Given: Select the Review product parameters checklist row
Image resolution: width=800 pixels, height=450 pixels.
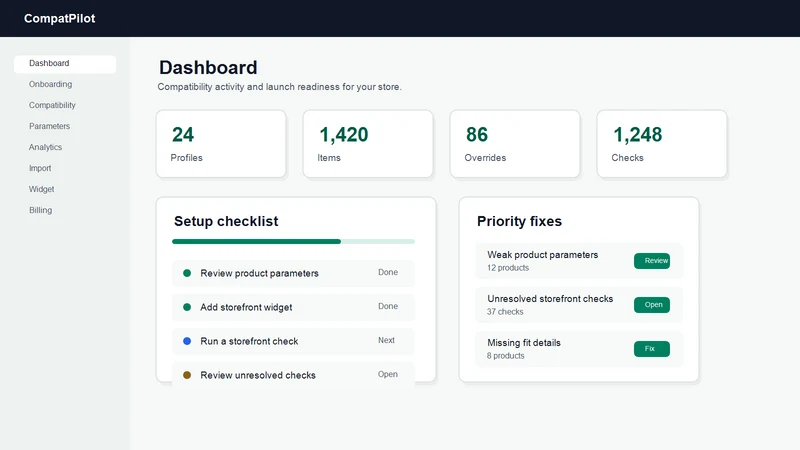Looking at the screenshot, I should (293, 273).
